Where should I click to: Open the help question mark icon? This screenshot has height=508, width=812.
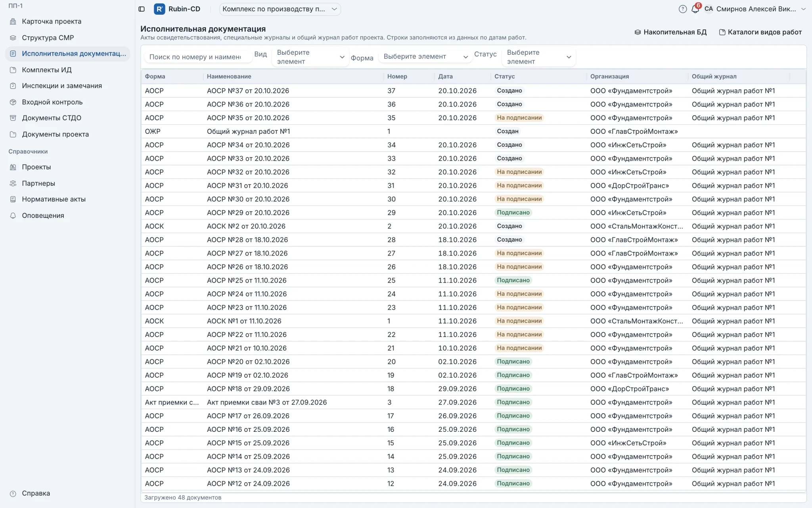[682, 9]
